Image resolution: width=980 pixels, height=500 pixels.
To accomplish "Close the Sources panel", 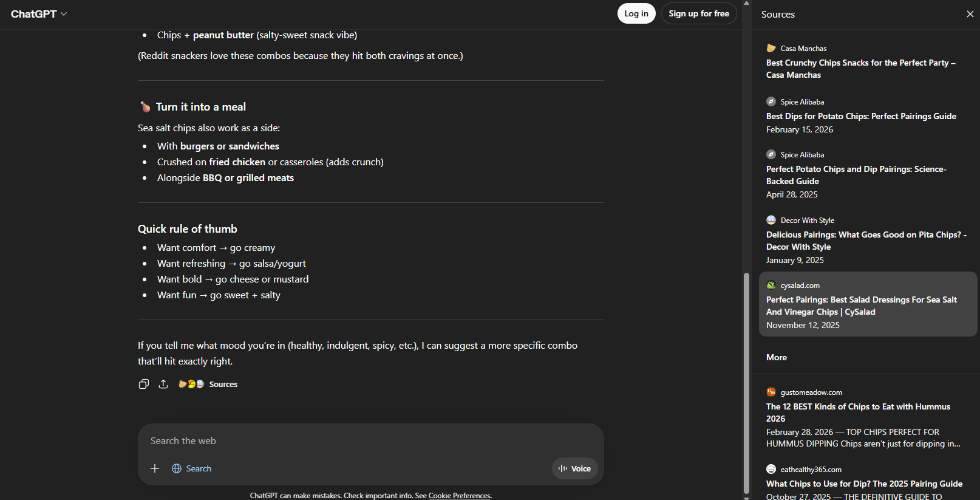I will (970, 14).
